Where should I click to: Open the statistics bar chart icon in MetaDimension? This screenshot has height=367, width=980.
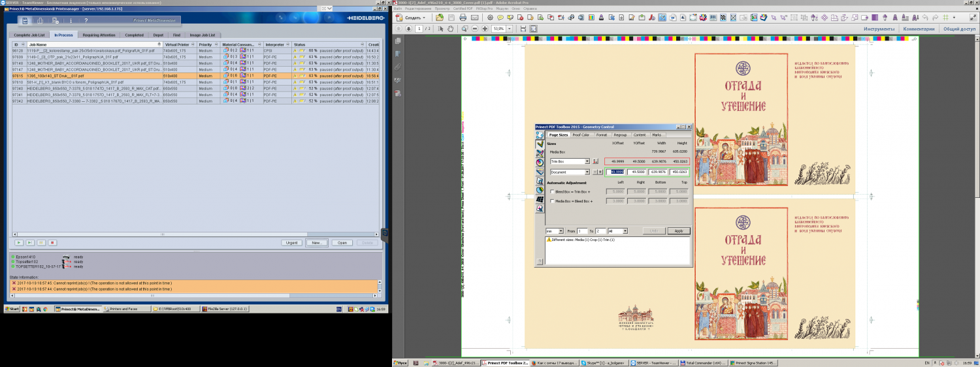click(x=40, y=21)
